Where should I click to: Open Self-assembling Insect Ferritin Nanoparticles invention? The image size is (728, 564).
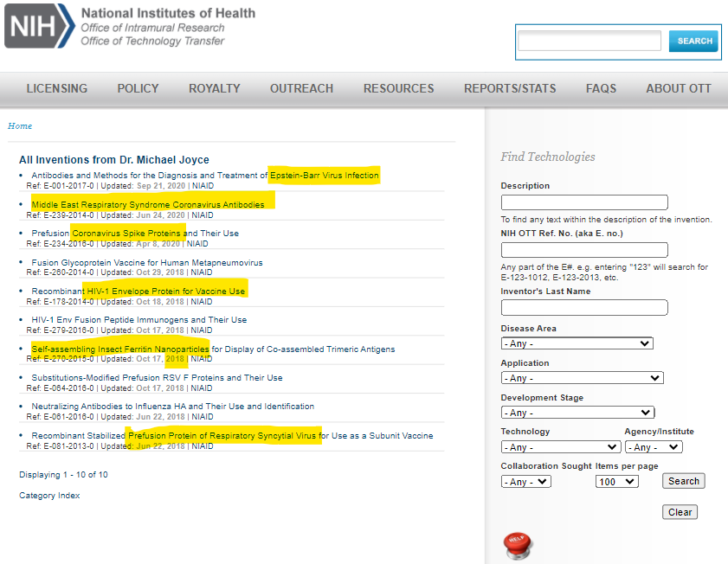coord(213,349)
